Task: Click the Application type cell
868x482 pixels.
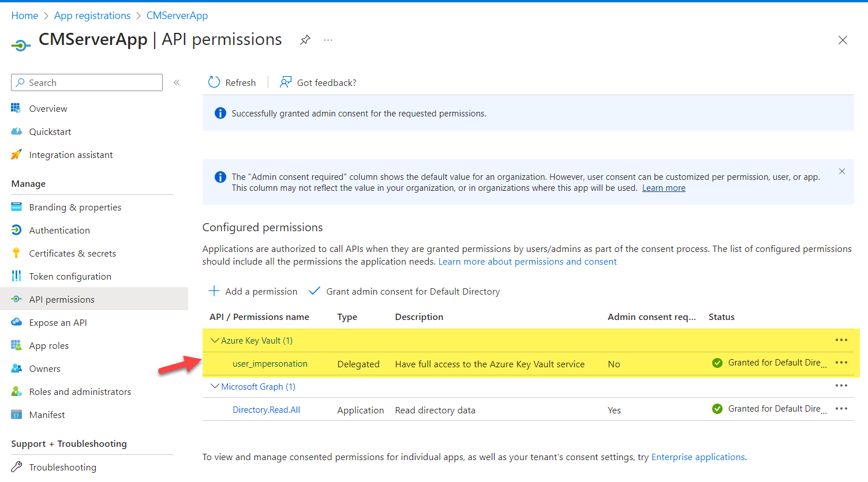Action: point(361,410)
